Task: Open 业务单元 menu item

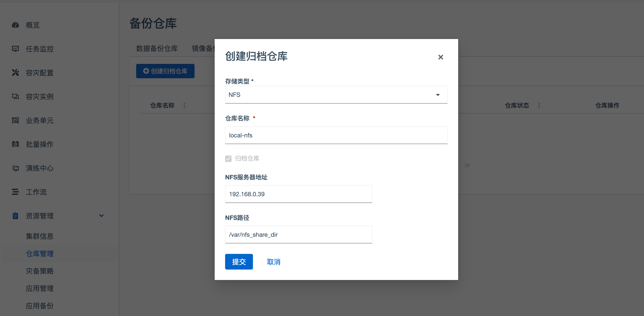Action: point(40,120)
